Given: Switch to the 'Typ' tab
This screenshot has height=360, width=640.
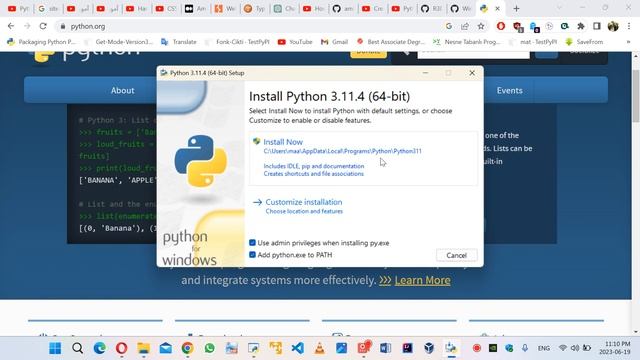Looking at the screenshot, I should click(255, 8).
